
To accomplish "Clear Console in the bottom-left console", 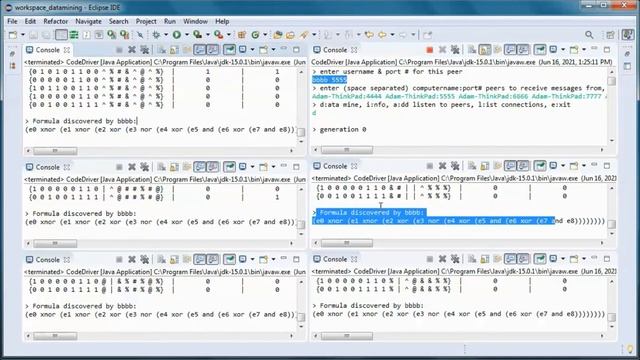I will (162, 260).
